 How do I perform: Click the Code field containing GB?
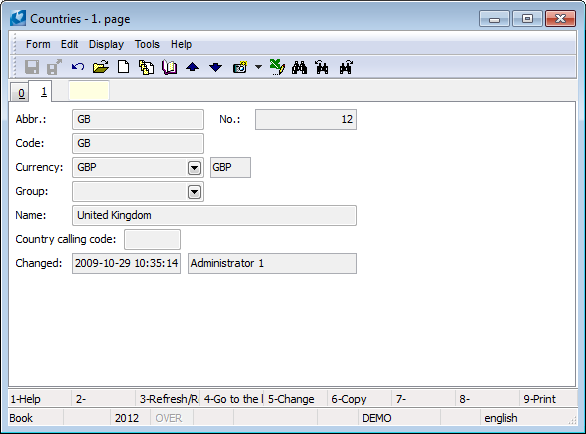click(x=138, y=144)
